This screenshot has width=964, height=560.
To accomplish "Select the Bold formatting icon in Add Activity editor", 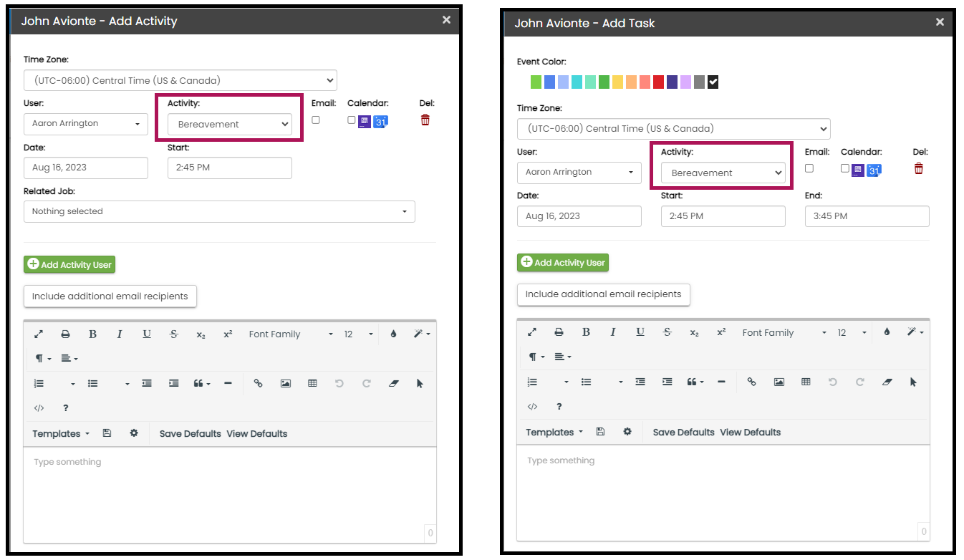I will [x=92, y=334].
